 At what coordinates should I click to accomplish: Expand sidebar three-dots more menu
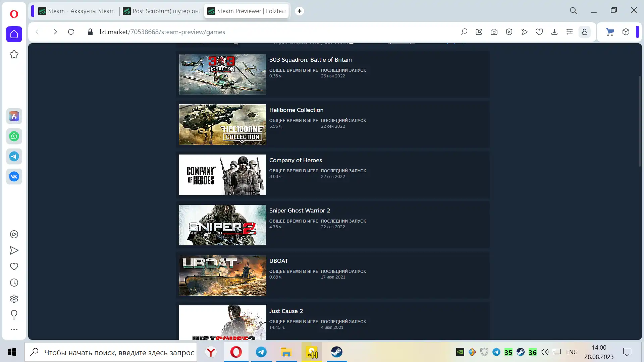(14, 329)
